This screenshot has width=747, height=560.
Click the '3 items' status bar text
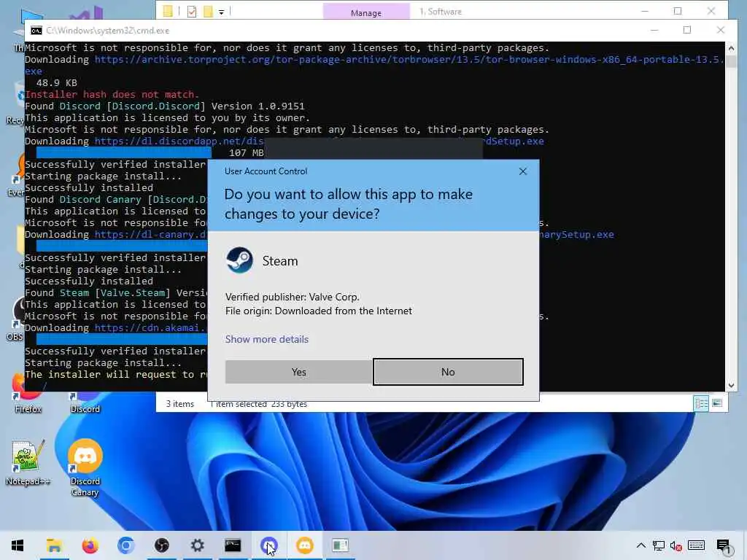click(x=180, y=404)
